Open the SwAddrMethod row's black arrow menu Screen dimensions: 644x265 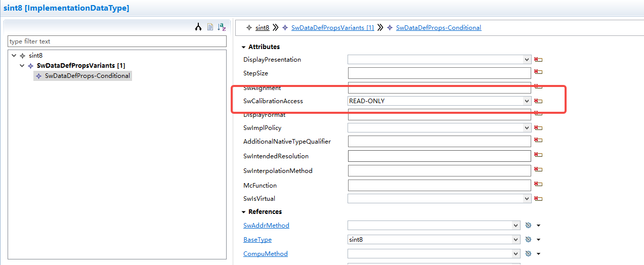coord(538,226)
